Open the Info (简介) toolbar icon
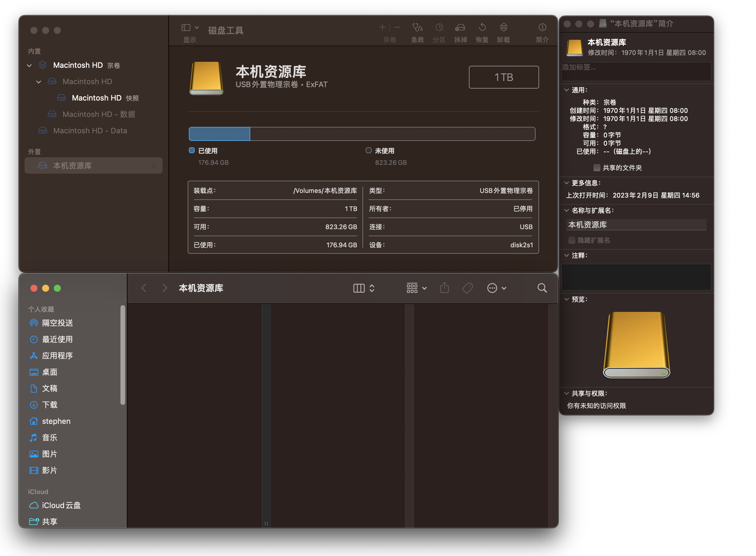The height and width of the screenshot is (556, 756). click(x=542, y=27)
